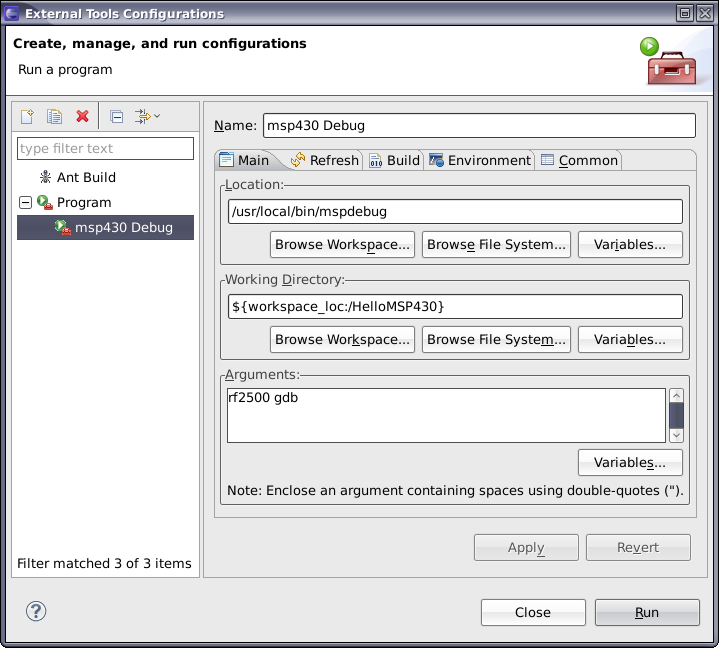Click the type filter text box

(105, 149)
